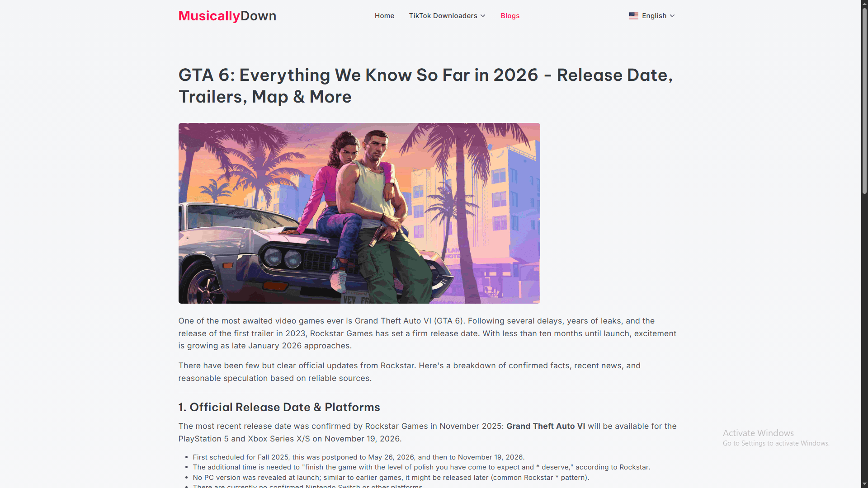Click the US flag icon
The height and width of the screenshot is (488, 868).
click(x=634, y=16)
